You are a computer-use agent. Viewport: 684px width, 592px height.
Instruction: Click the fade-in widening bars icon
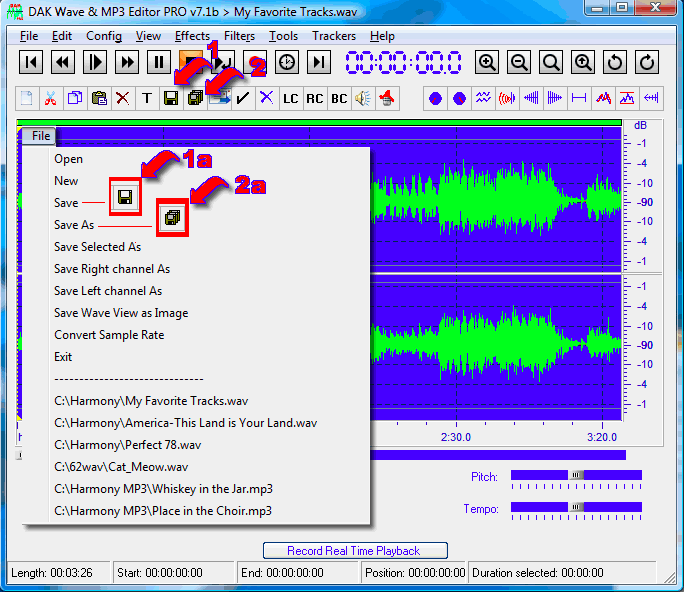click(531, 98)
